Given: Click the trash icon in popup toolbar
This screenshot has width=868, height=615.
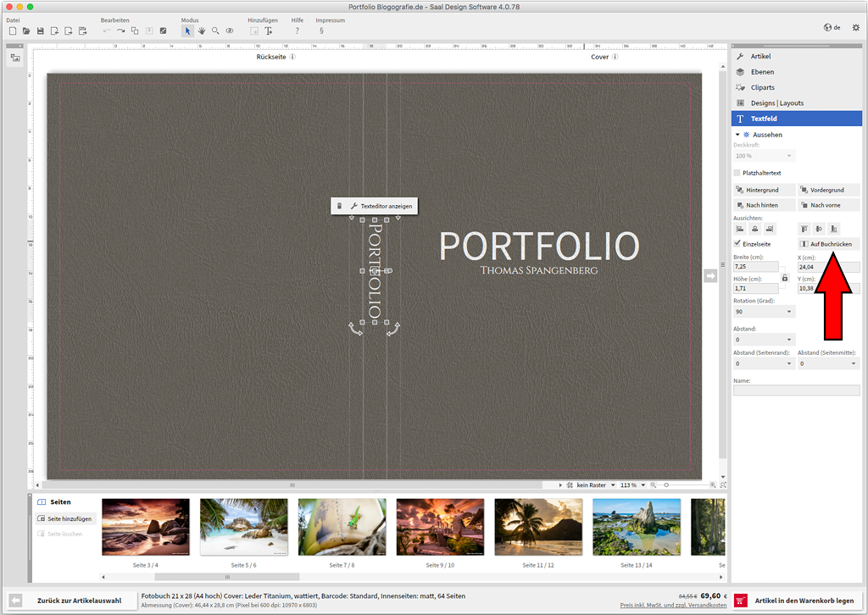Looking at the screenshot, I should (x=339, y=206).
